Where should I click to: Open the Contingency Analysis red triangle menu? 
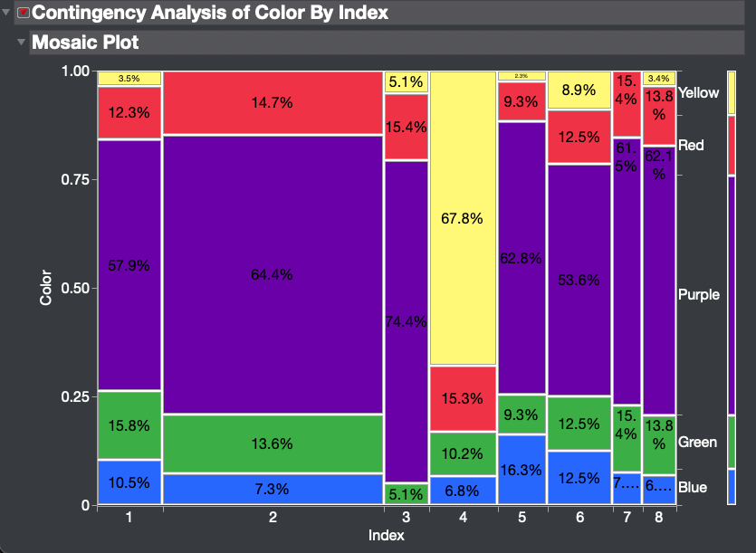pos(24,13)
